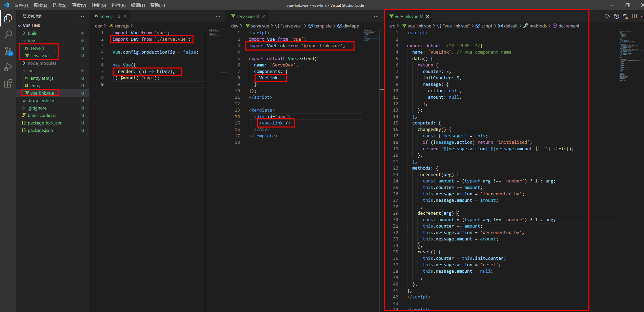Open the 转到(G) menu
Viewport: 644px width, 312px height.
click(x=99, y=5)
